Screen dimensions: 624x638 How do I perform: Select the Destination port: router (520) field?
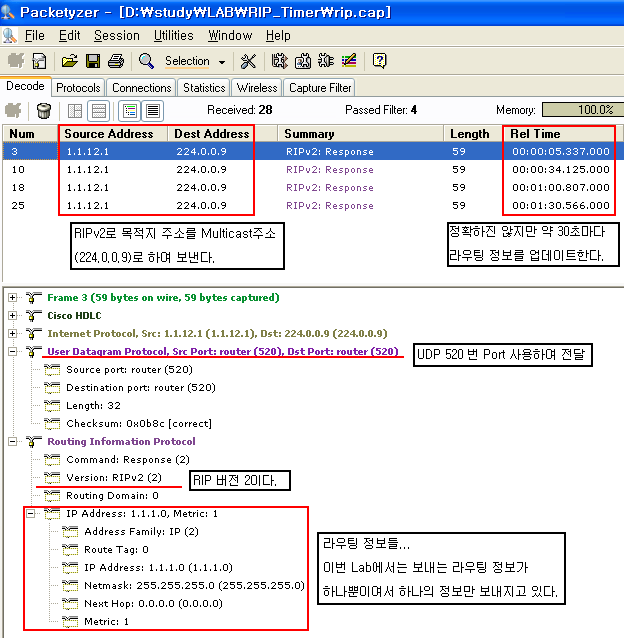141,388
